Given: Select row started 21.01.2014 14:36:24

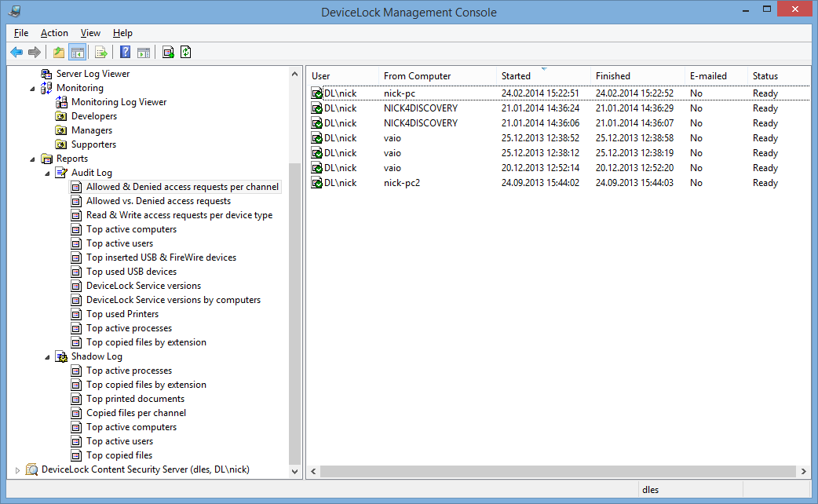Looking at the screenshot, I should coord(557,108).
